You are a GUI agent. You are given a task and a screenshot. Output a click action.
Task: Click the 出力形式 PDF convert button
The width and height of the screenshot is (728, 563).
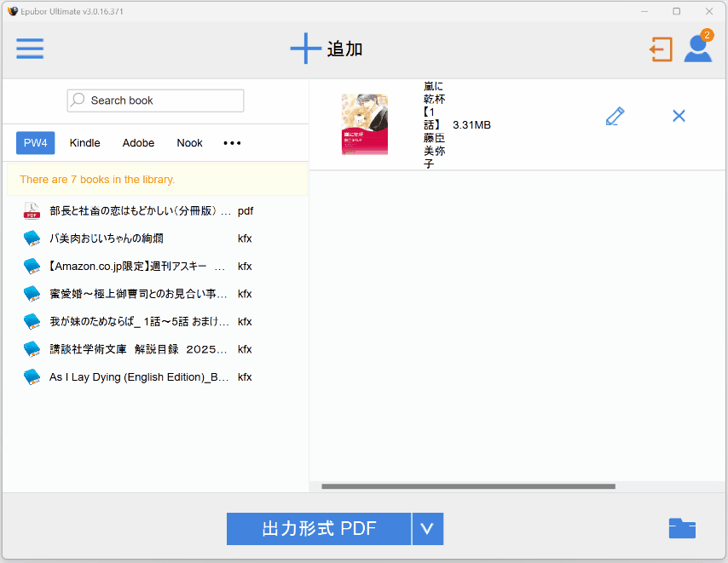319,529
